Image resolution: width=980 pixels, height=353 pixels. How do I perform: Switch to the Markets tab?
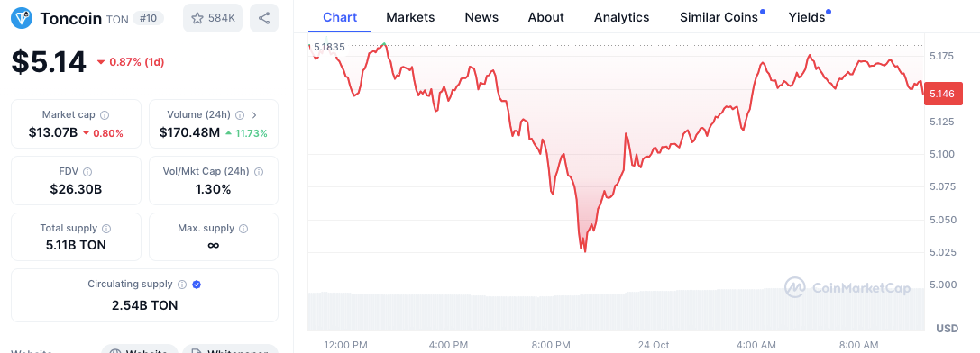pos(410,17)
